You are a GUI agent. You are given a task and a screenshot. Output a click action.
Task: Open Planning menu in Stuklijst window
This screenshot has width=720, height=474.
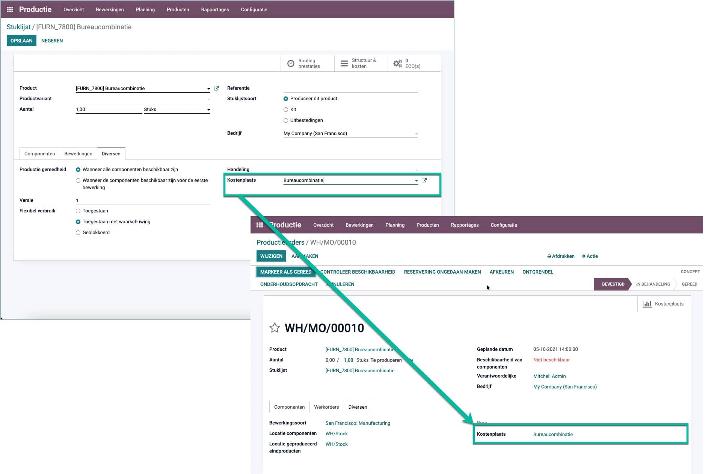point(145,9)
